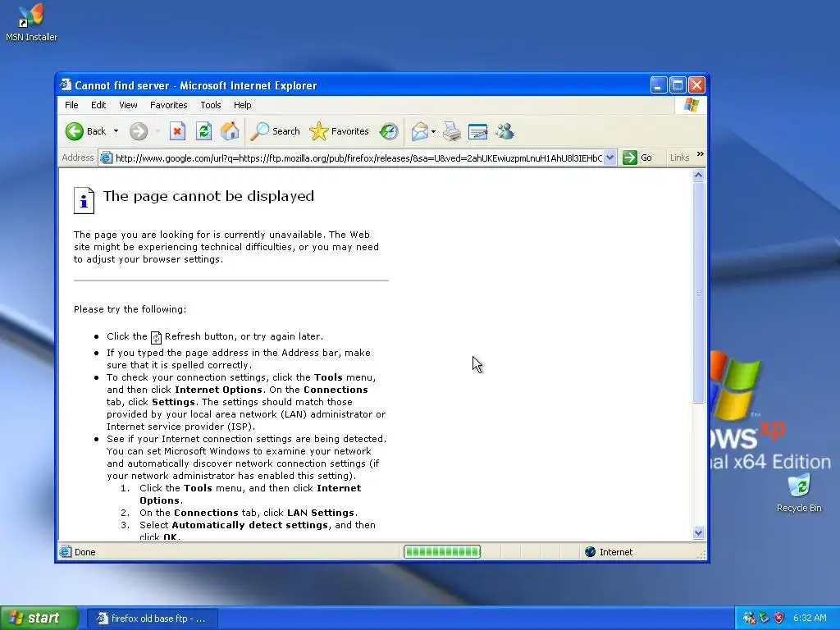Click the 'Done' status bar text
This screenshot has width=840, height=630.
click(84, 552)
